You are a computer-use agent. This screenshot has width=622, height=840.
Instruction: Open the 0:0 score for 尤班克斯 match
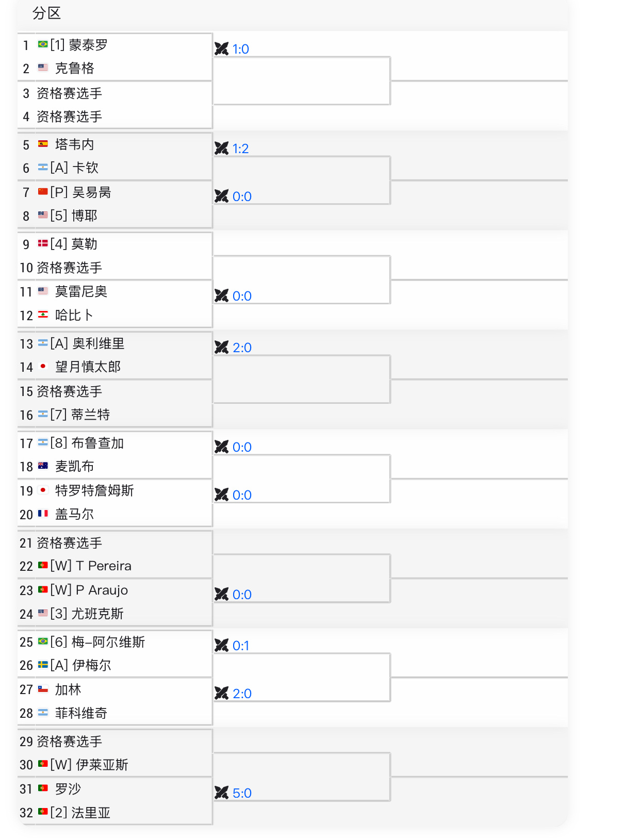point(242,595)
